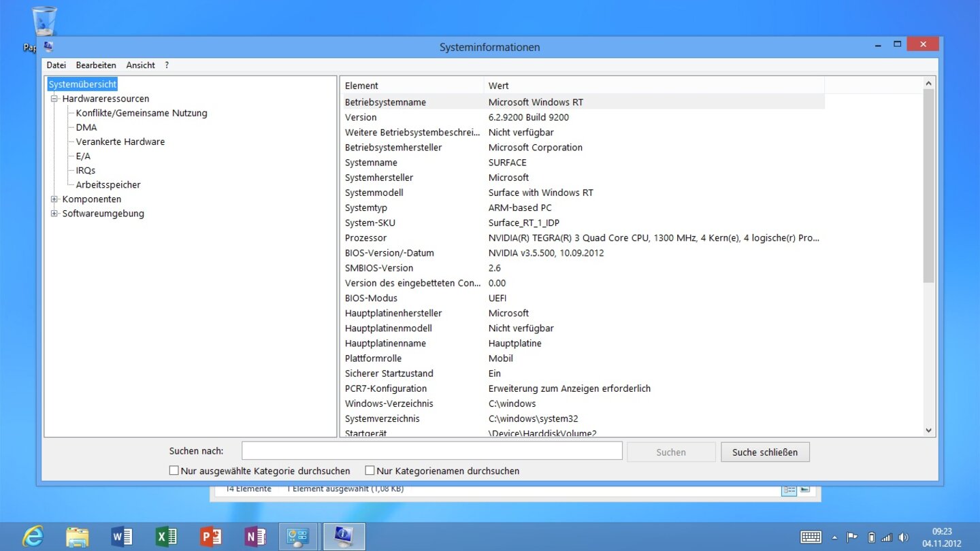The height and width of the screenshot is (551, 980).
Task: Open the ? help menu
Action: click(167, 65)
